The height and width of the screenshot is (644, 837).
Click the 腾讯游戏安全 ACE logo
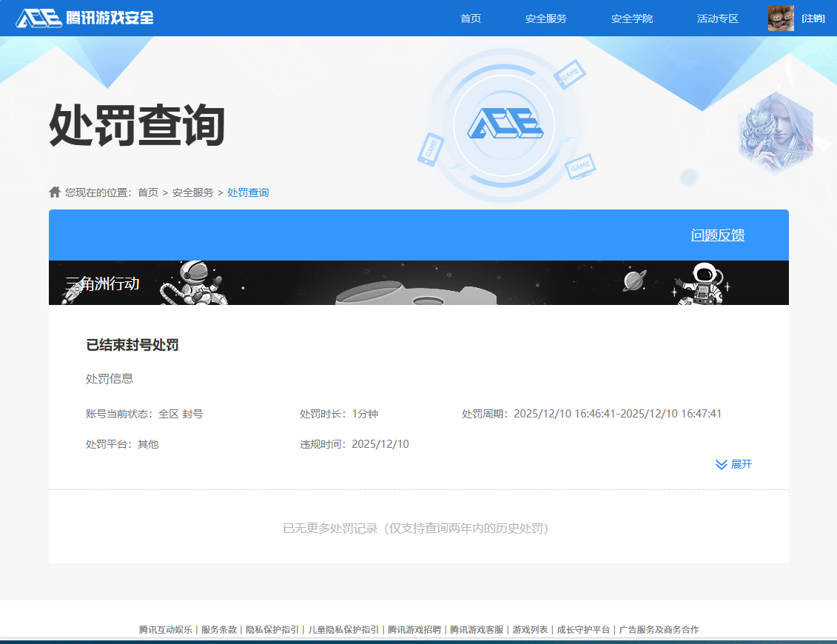85,18
